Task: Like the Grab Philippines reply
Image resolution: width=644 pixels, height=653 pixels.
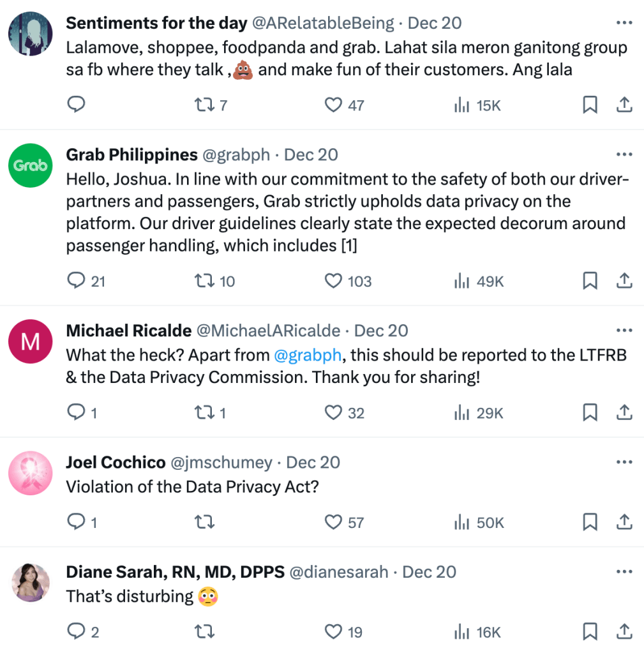Action: coord(334,281)
